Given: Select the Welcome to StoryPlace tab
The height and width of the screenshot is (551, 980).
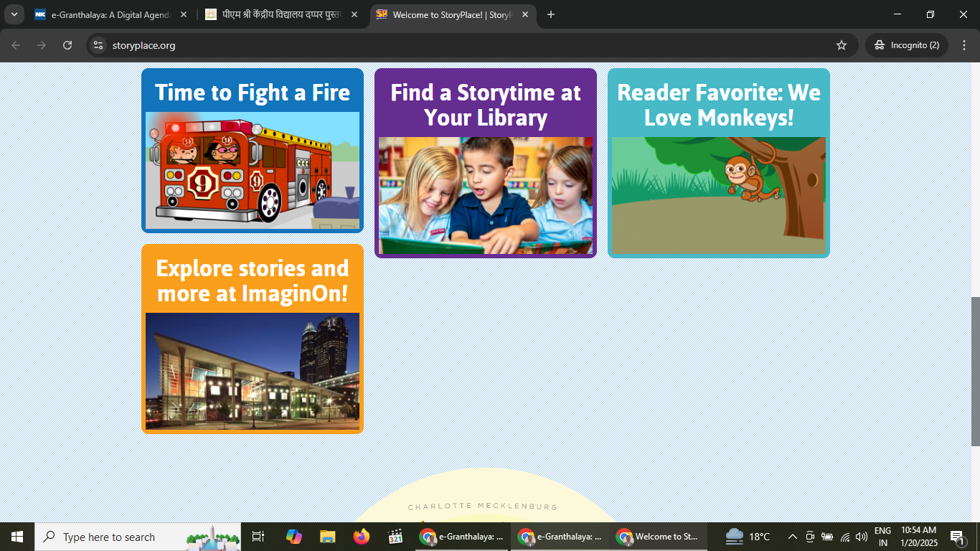Looking at the screenshot, I should pos(452,14).
